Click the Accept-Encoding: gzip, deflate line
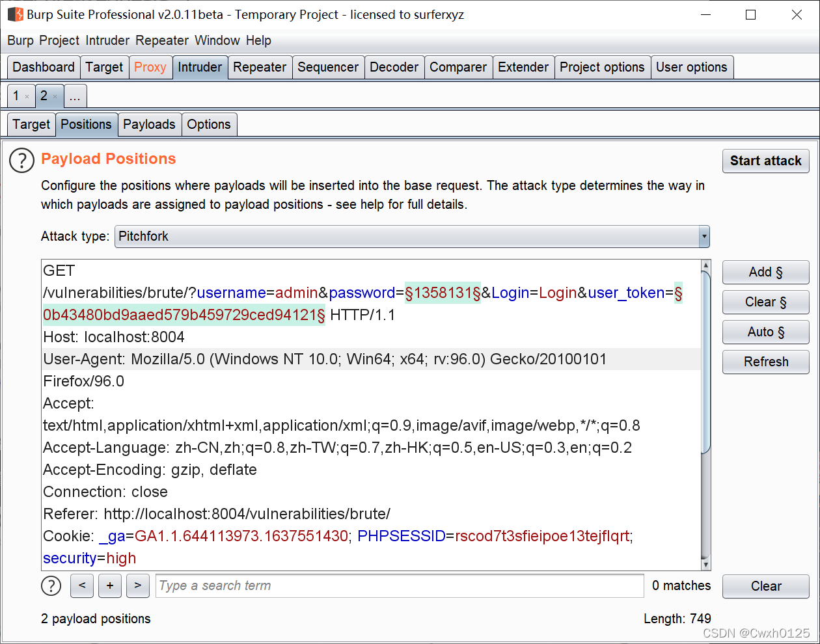Viewport: 820px width, 644px height. [x=150, y=470]
